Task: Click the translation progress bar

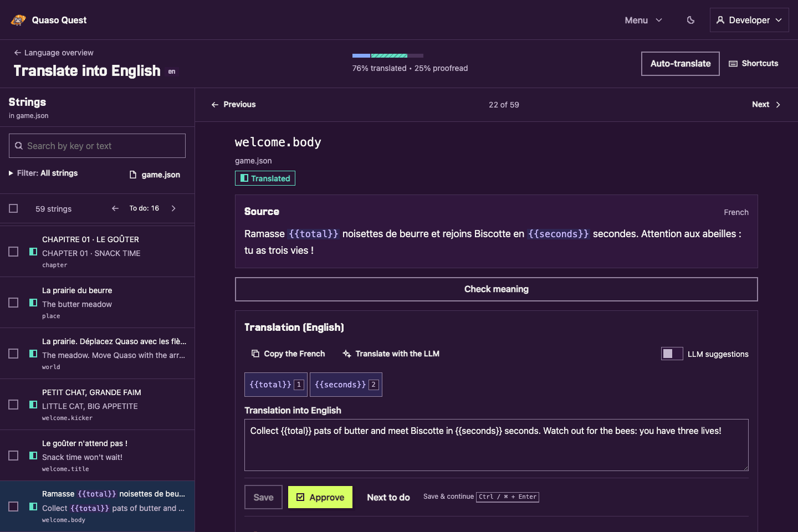Action: 388,55
